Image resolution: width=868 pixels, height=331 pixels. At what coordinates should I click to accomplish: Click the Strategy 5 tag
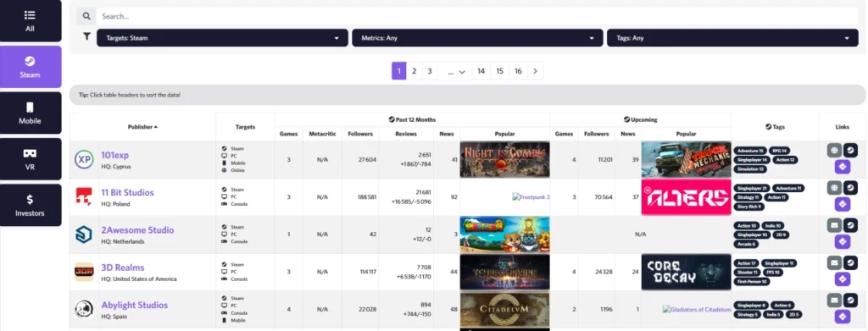coord(747,314)
